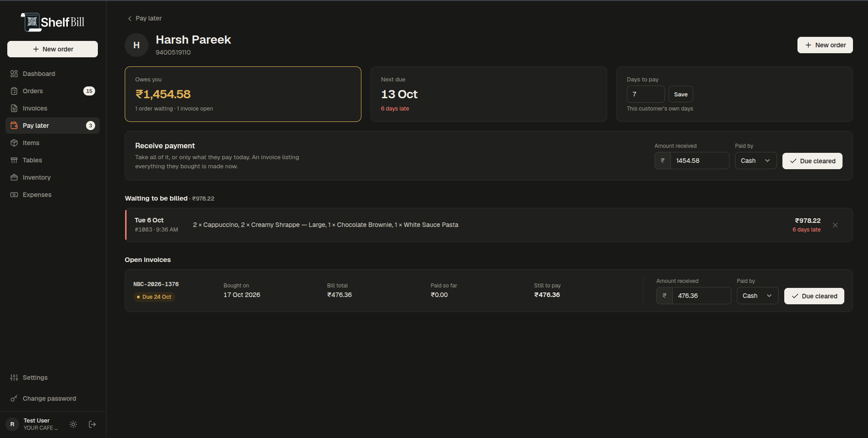Click top-right New order button
The width and height of the screenshot is (868, 438).
825,45
